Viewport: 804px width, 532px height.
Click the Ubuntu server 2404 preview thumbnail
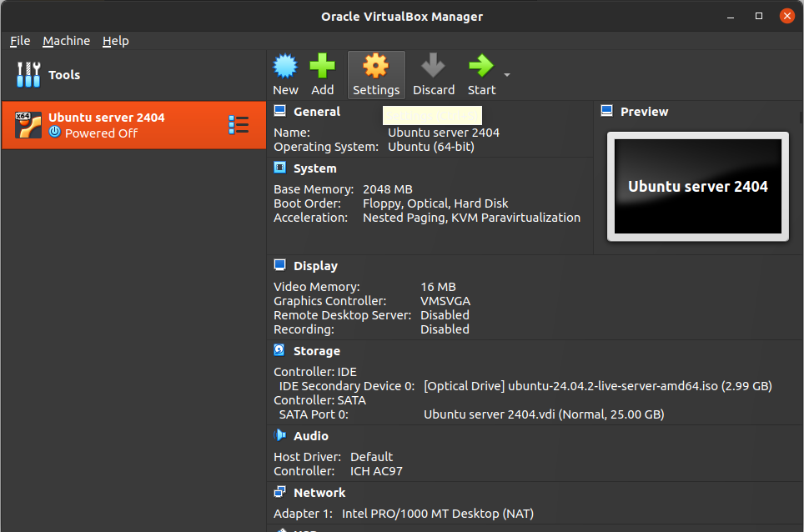click(697, 187)
